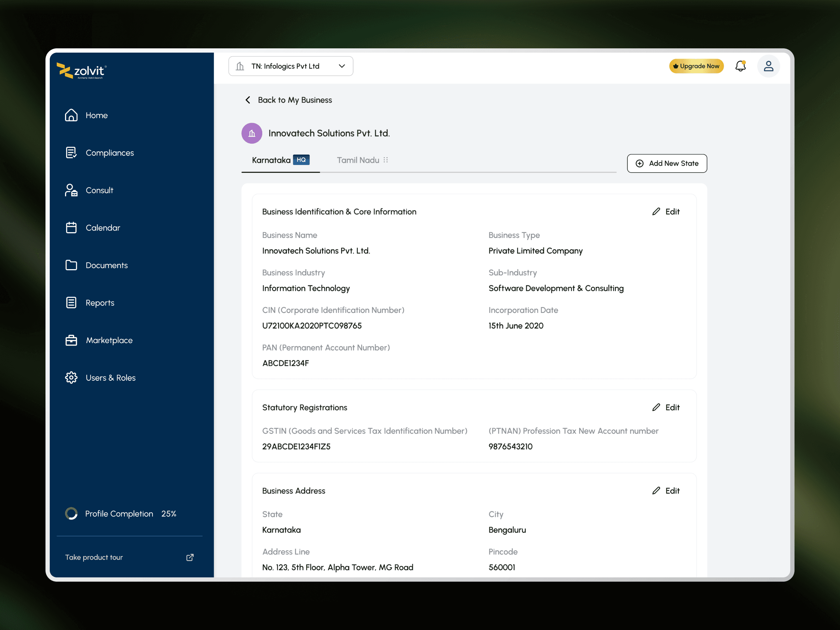This screenshot has height=630, width=840.
Task: Click Add New State button
Action: [x=667, y=164]
